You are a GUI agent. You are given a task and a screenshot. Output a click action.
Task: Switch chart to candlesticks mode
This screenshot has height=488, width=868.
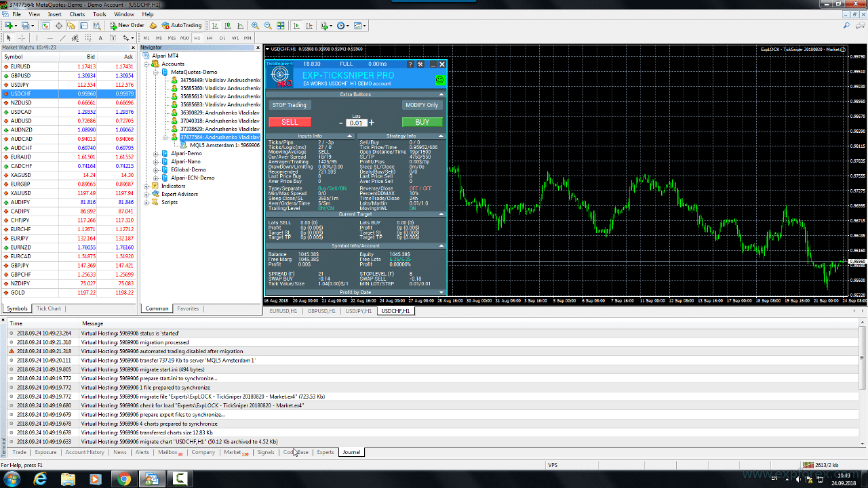228,25
